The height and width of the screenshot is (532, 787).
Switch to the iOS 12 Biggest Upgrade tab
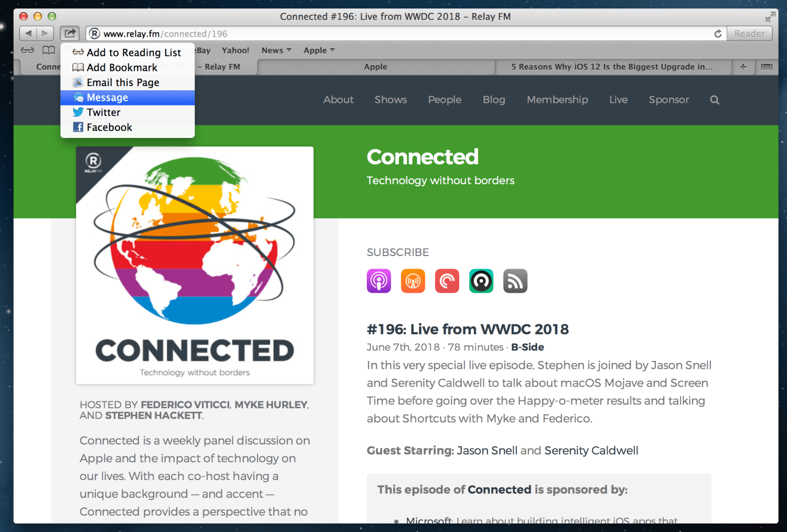[613, 67]
